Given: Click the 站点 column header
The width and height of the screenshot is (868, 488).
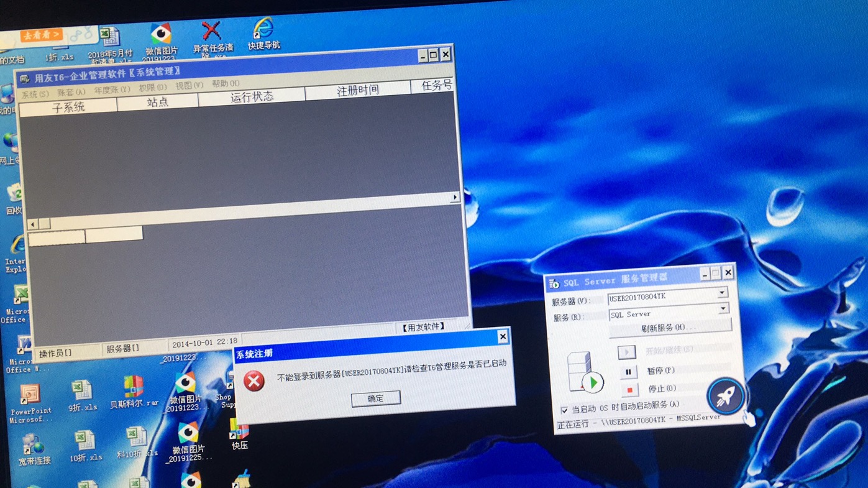Looking at the screenshot, I should pyautogui.click(x=158, y=102).
